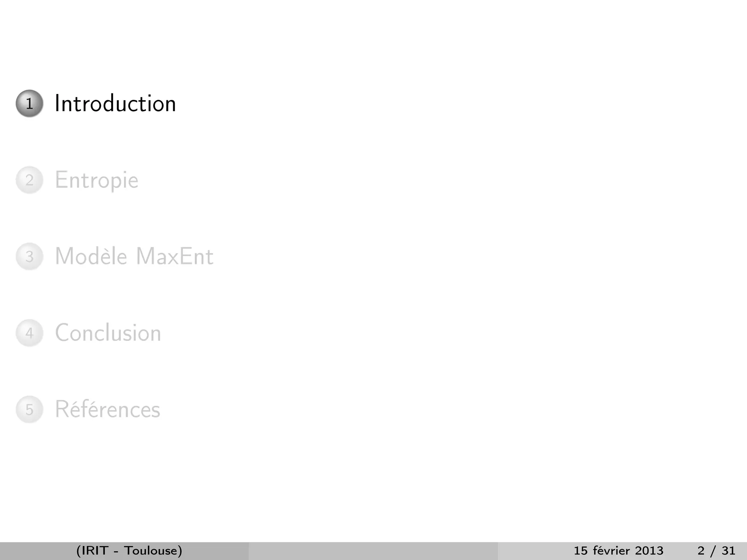Click the empty middle footer bar segment
Image resolution: width=747 pixels, height=560 pixels.
pyautogui.click(x=373, y=551)
